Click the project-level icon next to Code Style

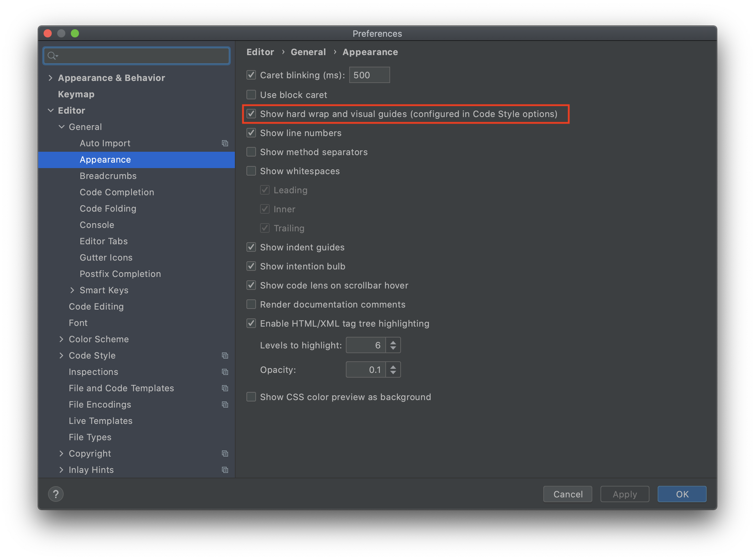pyautogui.click(x=225, y=356)
